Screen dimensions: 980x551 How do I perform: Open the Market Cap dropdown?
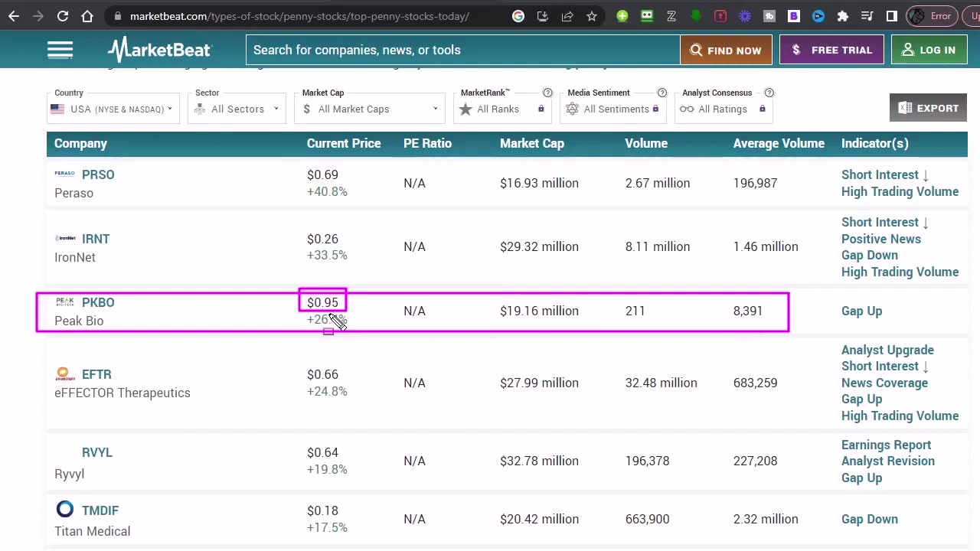(x=370, y=109)
